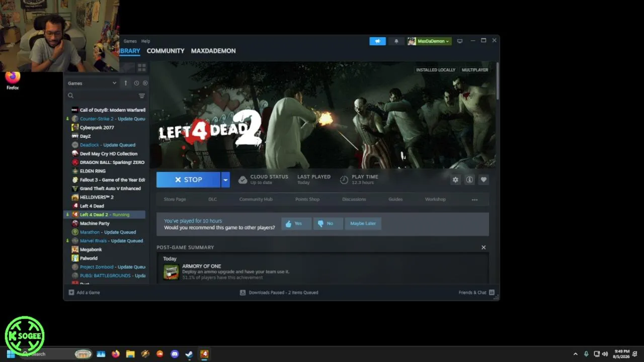Add Left 4 Dead 2 to favorites heart
The image size is (644, 362).
484,179
